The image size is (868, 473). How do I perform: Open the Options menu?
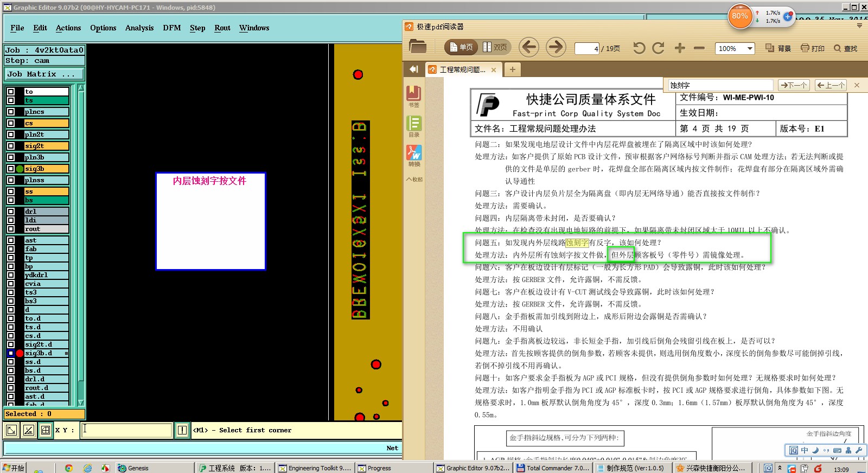pyautogui.click(x=103, y=28)
